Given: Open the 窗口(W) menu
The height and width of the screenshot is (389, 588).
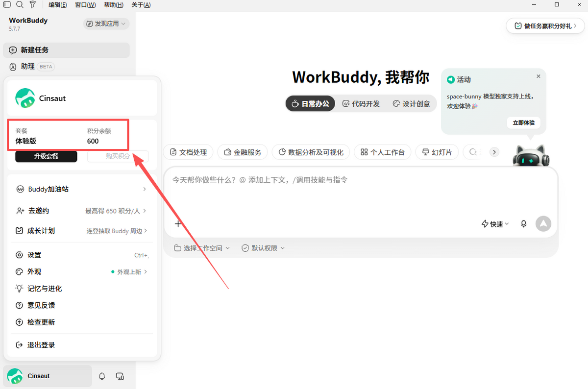Looking at the screenshot, I should [x=86, y=5].
